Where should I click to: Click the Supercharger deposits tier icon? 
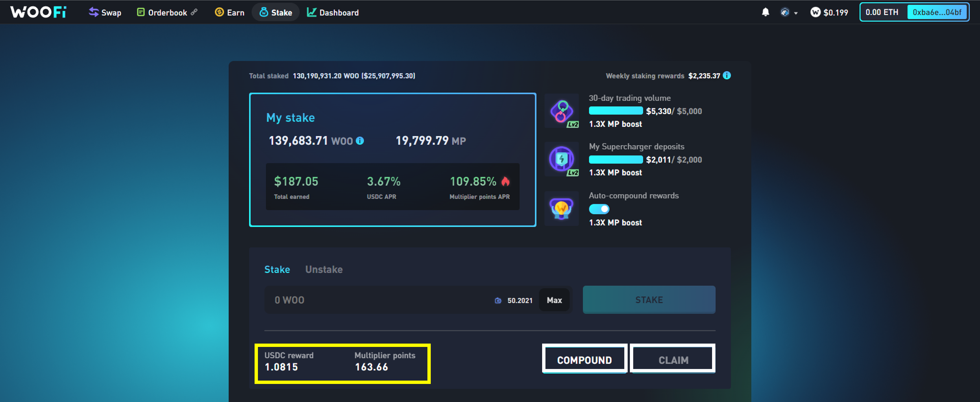click(561, 159)
